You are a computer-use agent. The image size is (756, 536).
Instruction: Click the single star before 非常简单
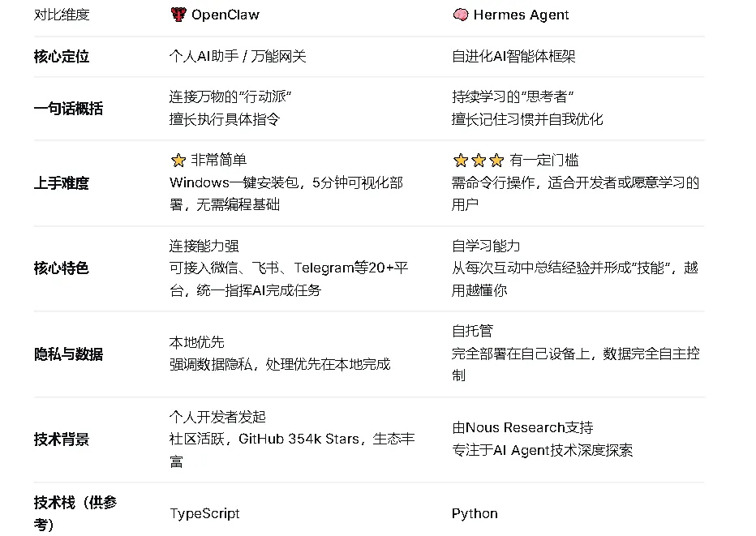tap(178, 161)
